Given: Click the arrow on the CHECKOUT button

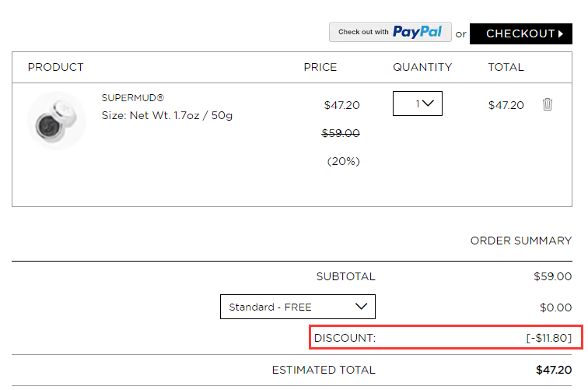Looking at the screenshot, I should (x=561, y=33).
